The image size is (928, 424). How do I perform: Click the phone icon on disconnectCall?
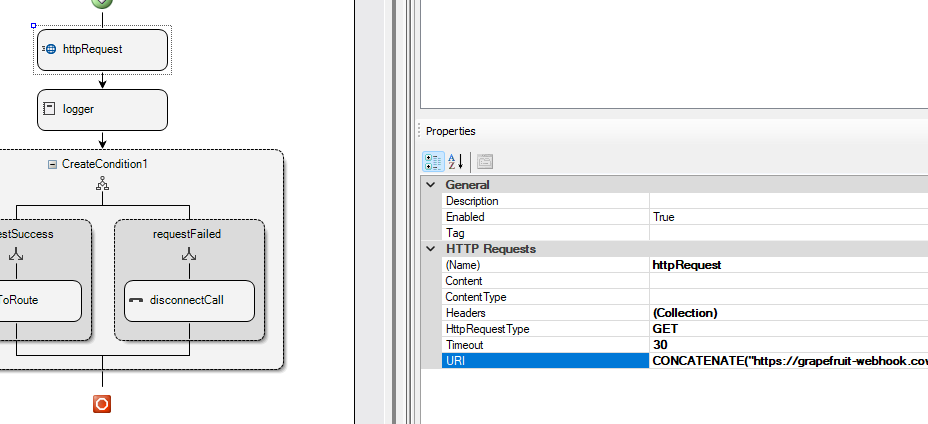tap(135, 300)
